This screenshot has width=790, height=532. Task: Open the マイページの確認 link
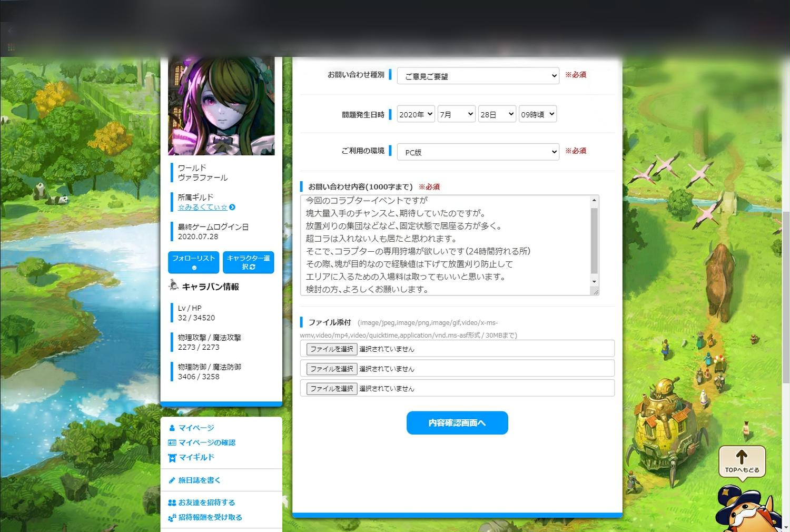click(207, 442)
